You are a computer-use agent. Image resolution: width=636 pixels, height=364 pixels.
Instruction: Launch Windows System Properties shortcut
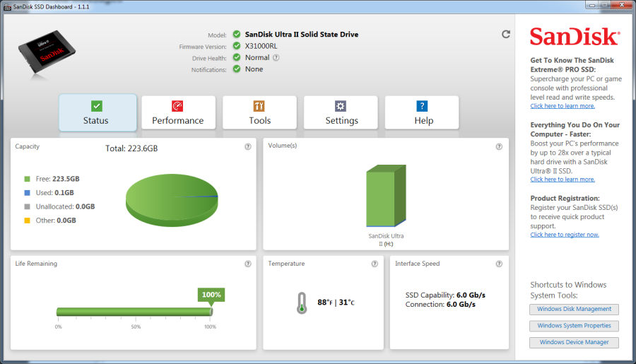(x=574, y=326)
